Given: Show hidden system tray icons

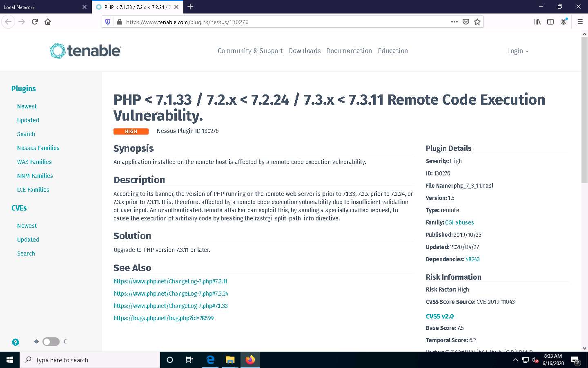Looking at the screenshot, I should (515, 360).
